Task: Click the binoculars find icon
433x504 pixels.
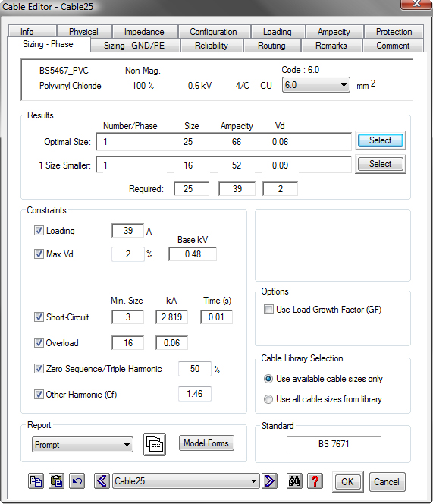Action: click(x=294, y=481)
